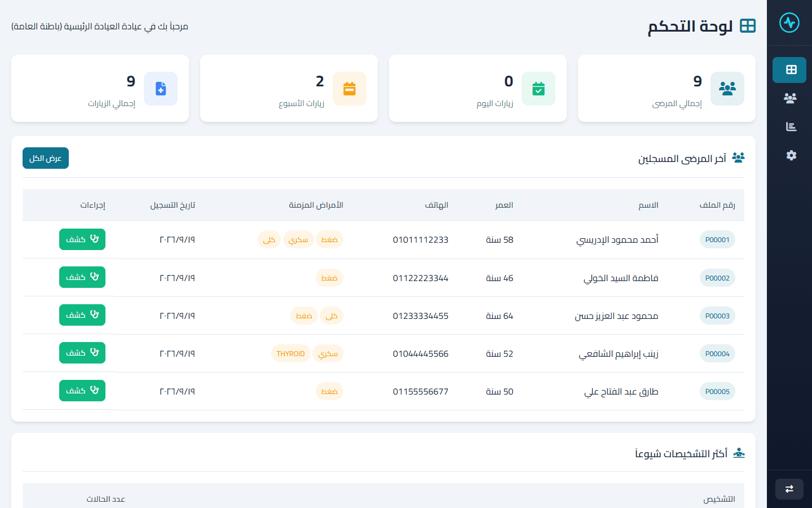Click كشف button for patient P00003
Screen dimensions: 812x508
[x=82, y=315]
